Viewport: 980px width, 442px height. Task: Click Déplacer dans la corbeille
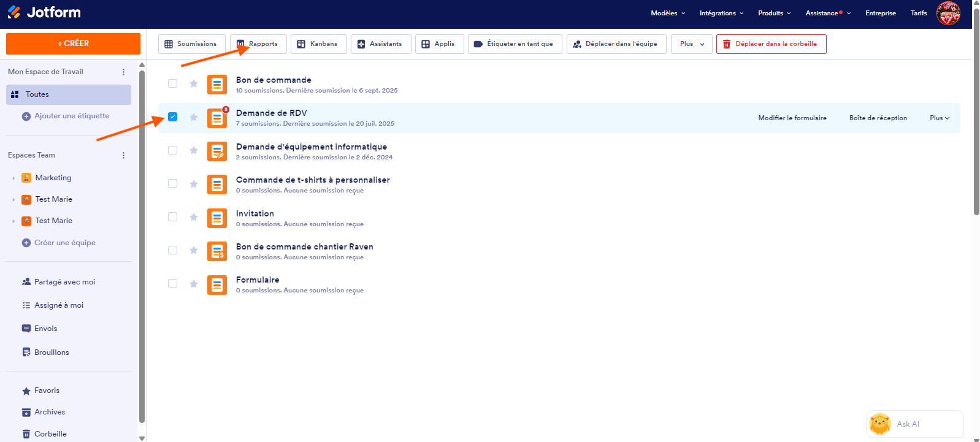tap(771, 44)
